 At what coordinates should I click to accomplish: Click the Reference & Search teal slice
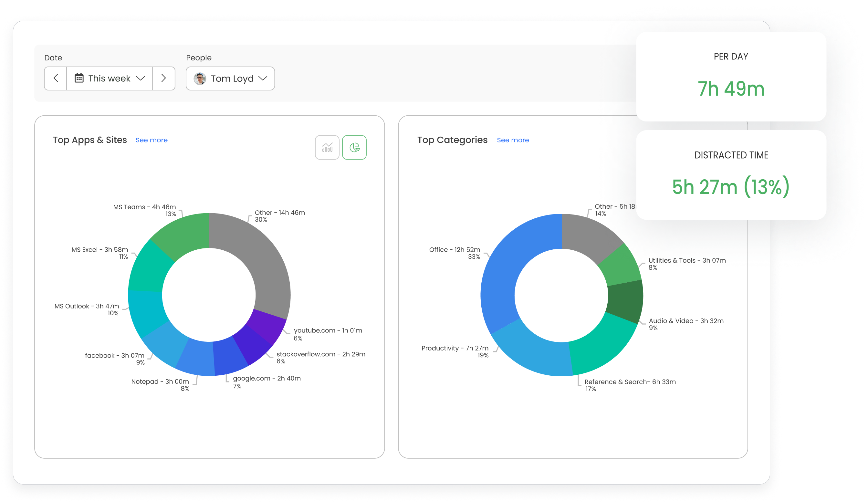(601, 346)
